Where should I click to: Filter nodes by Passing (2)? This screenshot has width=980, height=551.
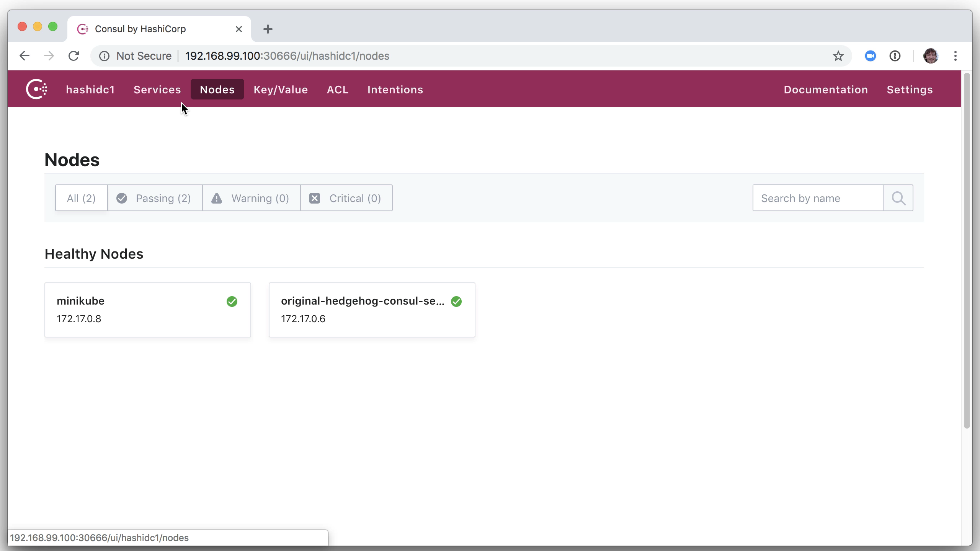click(155, 198)
